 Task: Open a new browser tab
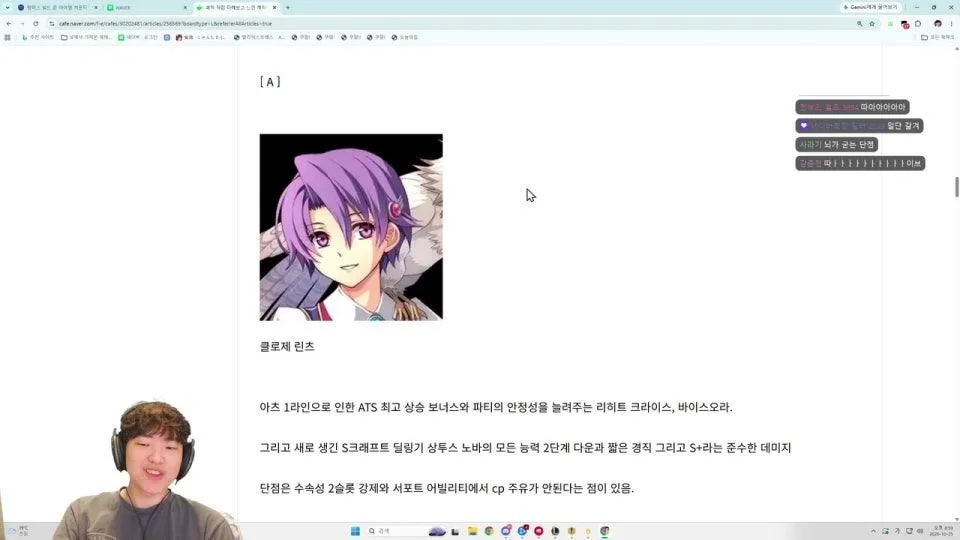point(288,7)
